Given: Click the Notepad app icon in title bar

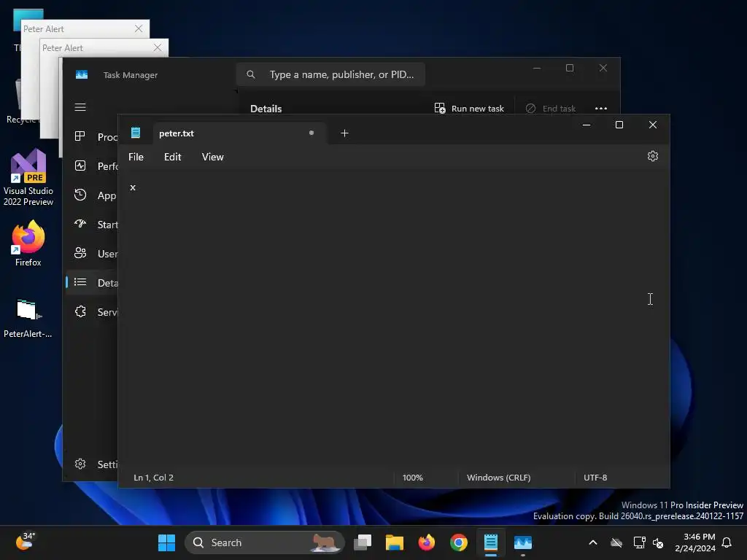Looking at the screenshot, I should pyautogui.click(x=136, y=133).
